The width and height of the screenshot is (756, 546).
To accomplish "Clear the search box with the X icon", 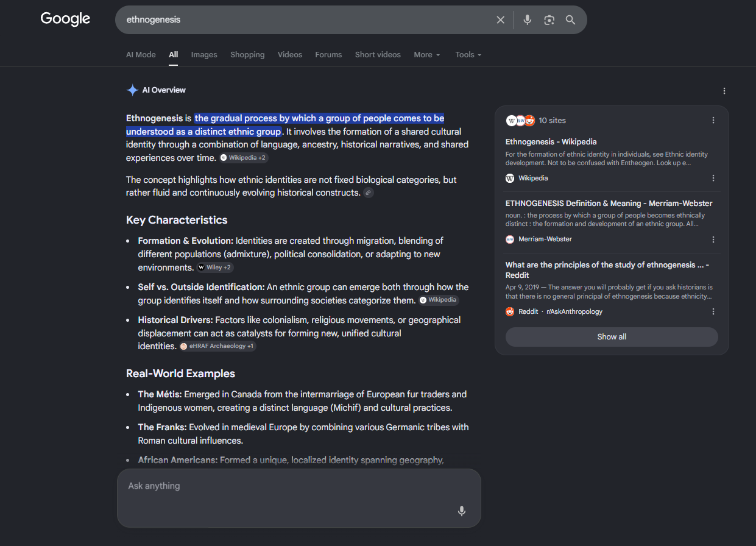I will [501, 20].
